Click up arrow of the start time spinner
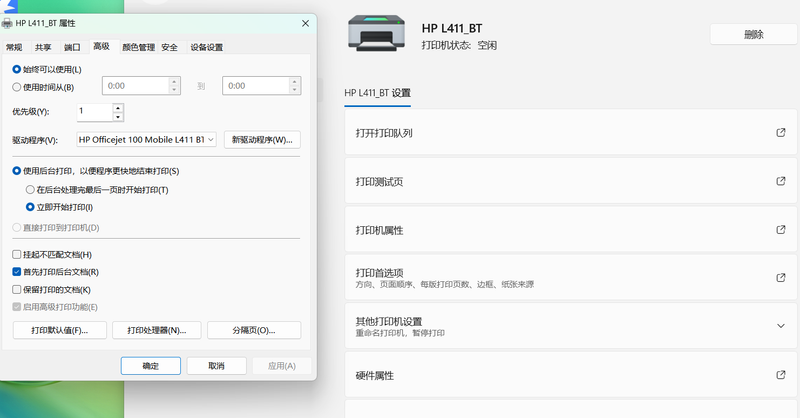 point(174,82)
